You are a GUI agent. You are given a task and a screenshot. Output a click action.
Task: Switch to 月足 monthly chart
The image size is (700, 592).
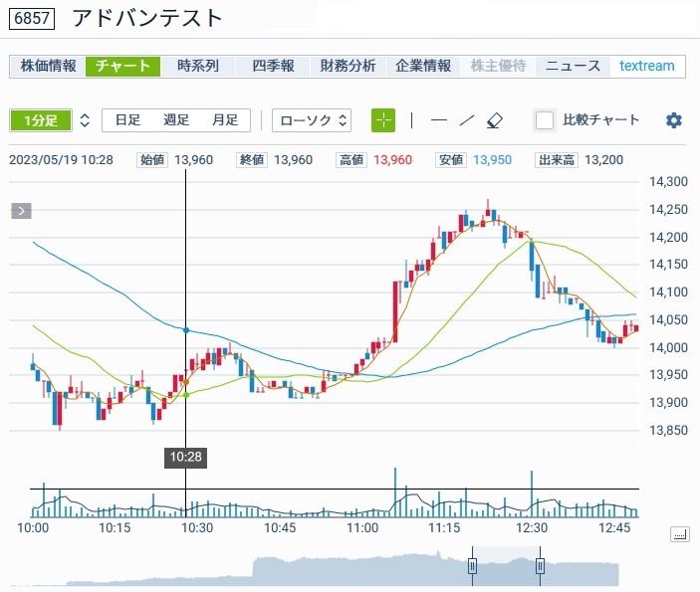click(x=225, y=120)
